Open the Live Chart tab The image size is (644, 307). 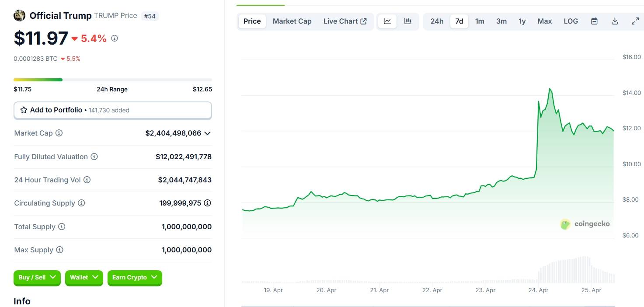[345, 21]
